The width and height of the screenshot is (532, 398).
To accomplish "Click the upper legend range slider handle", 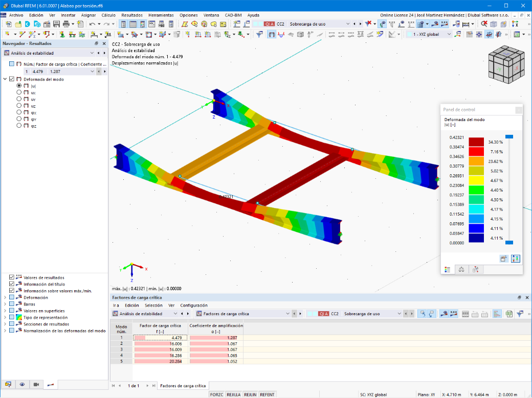I will click(x=509, y=136).
